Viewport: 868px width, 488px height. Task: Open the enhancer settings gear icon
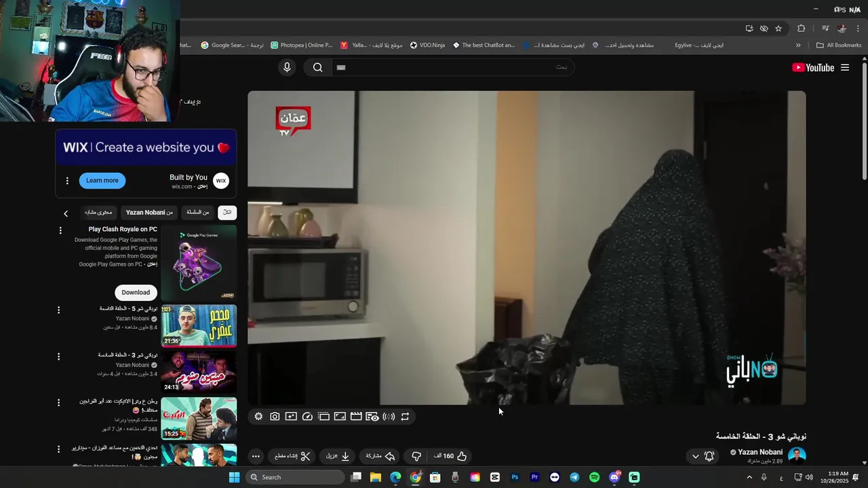point(258,417)
